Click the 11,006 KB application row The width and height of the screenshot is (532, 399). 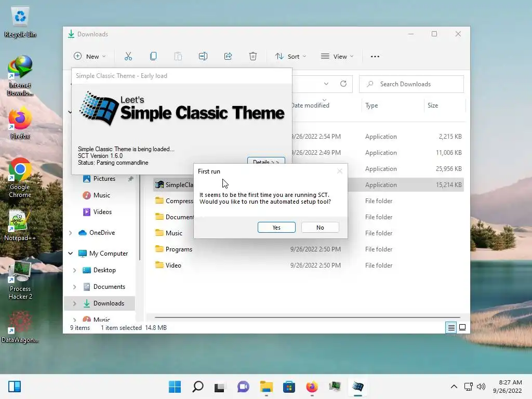click(377, 153)
